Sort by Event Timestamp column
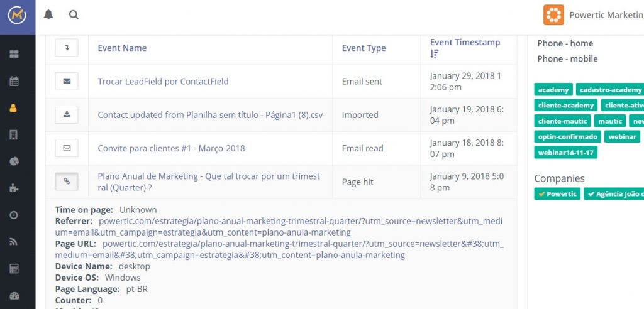This screenshot has height=309, width=644. click(x=465, y=48)
